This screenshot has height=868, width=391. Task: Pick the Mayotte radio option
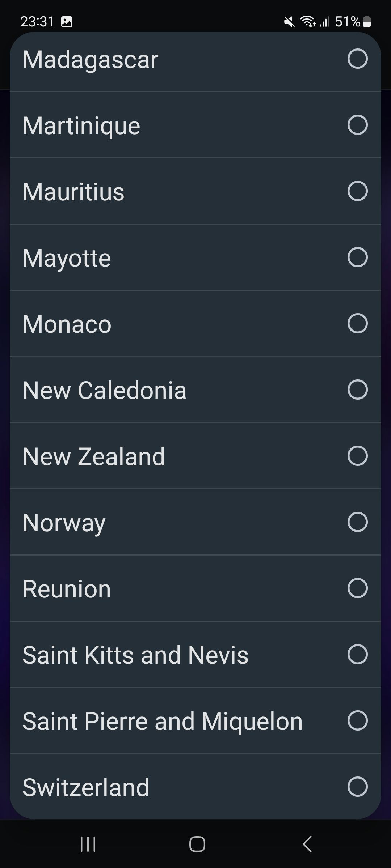pyautogui.click(x=357, y=257)
